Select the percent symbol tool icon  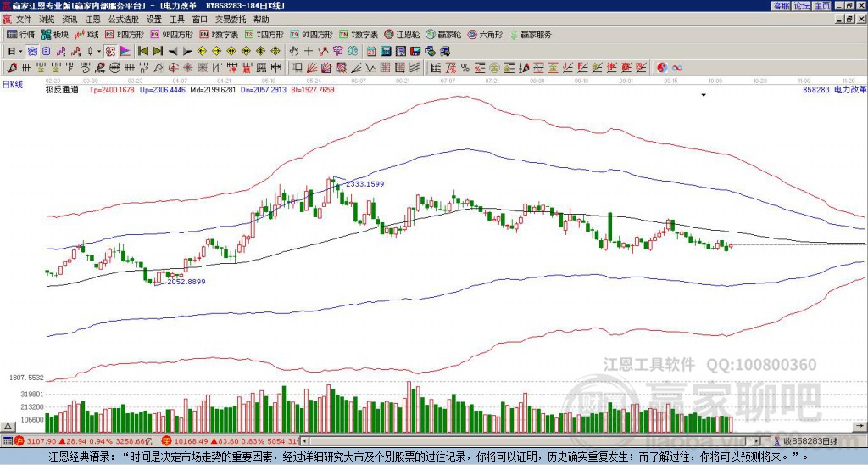[x=465, y=68]
